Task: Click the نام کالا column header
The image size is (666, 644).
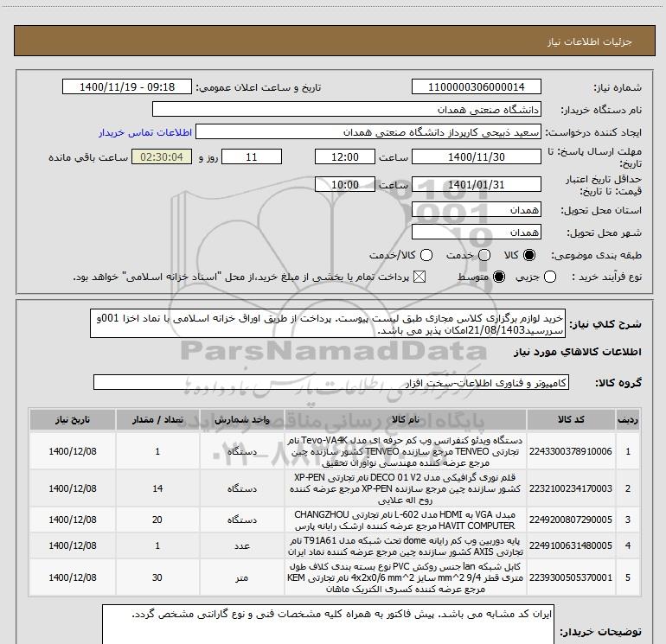Action: [405, 419]
